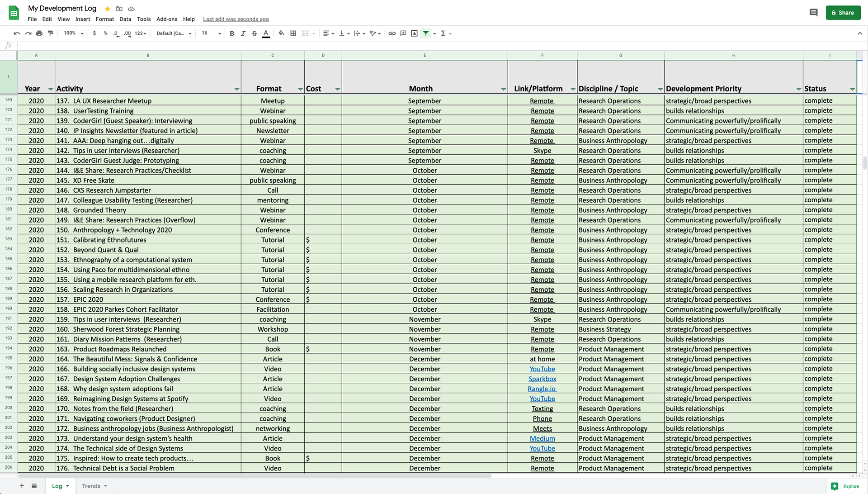The height and width of the screenshot is (494, 868).
Task: Open the comment history icon
Action: [x=813, y=13]
